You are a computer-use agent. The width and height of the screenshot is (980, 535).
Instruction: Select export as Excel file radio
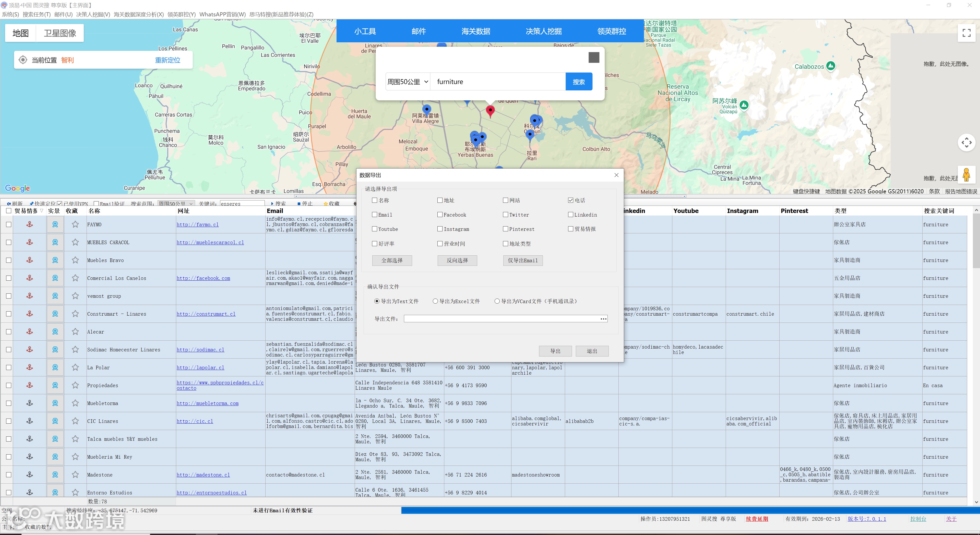(x=435, y=301)
